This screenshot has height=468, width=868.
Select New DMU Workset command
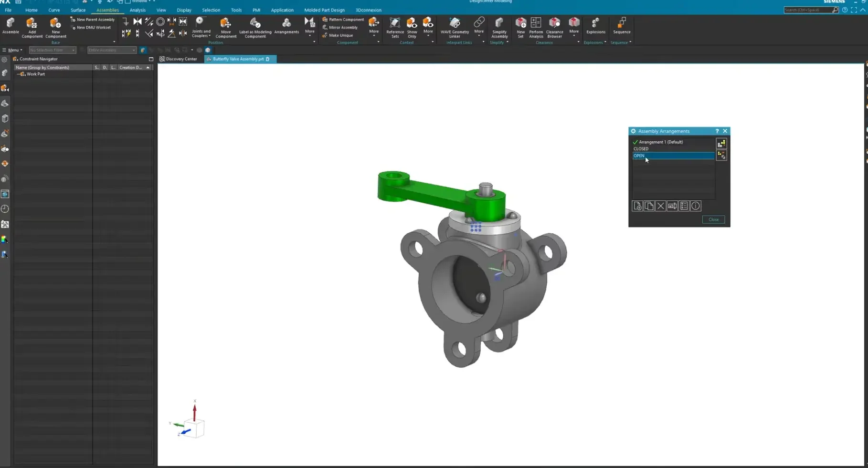91,27
